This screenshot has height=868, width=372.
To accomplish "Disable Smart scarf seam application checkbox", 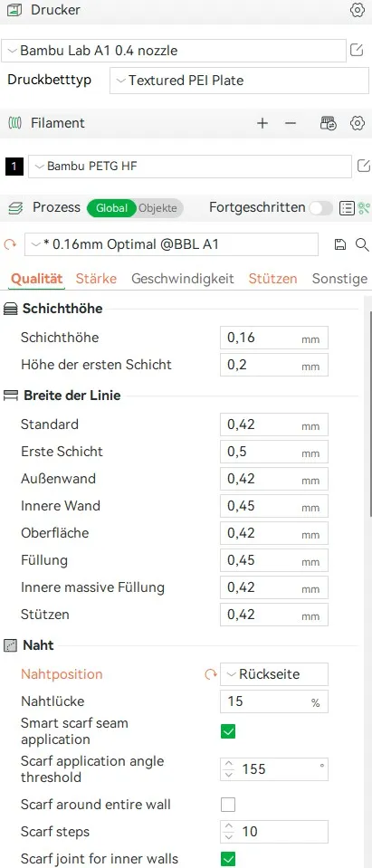I will point(228,731).
